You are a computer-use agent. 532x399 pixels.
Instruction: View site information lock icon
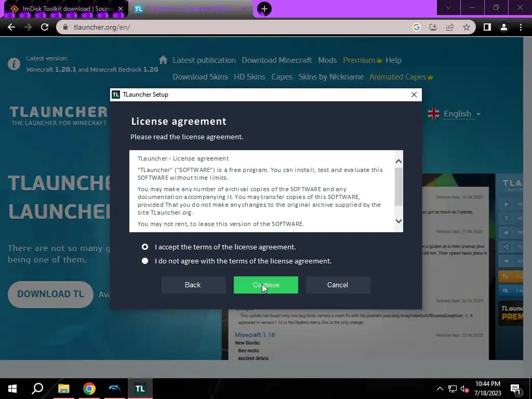(x=66, y=27)
